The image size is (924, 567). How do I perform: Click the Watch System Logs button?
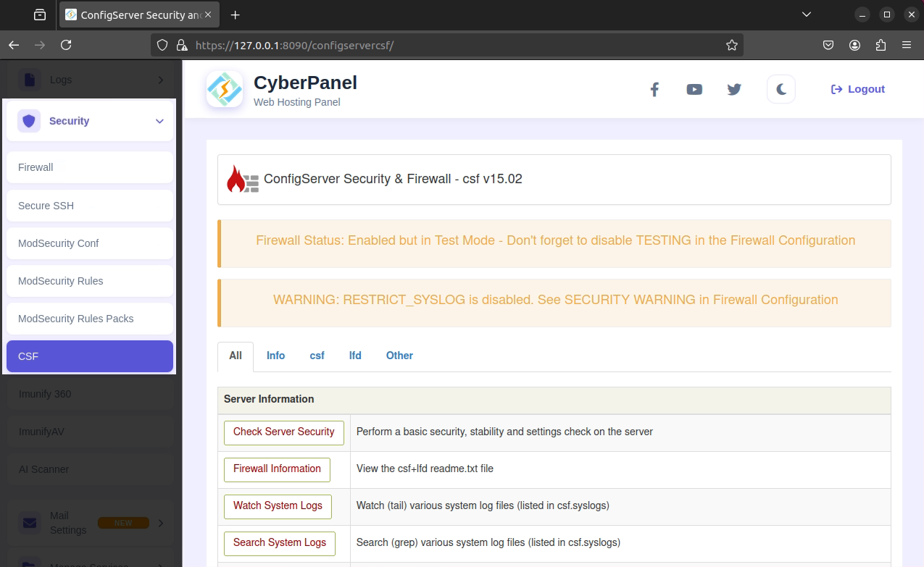(x=278, y=506)
